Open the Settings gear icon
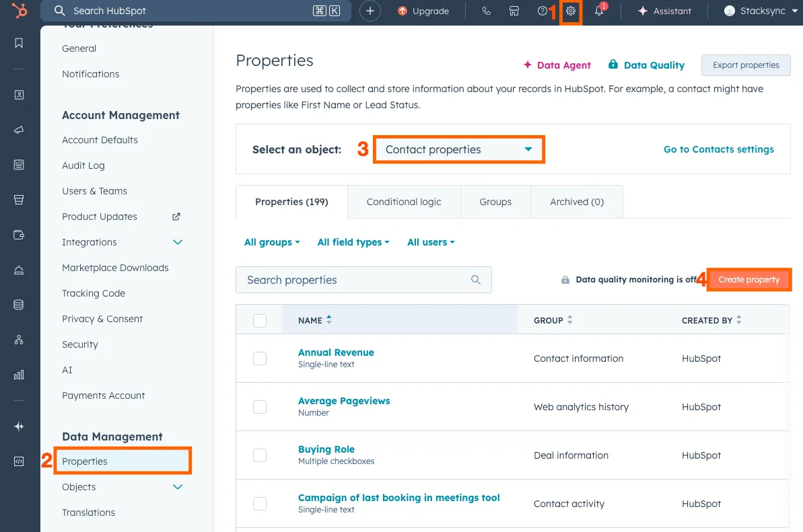Screen dimensions: 803x532 coord(571,11)
